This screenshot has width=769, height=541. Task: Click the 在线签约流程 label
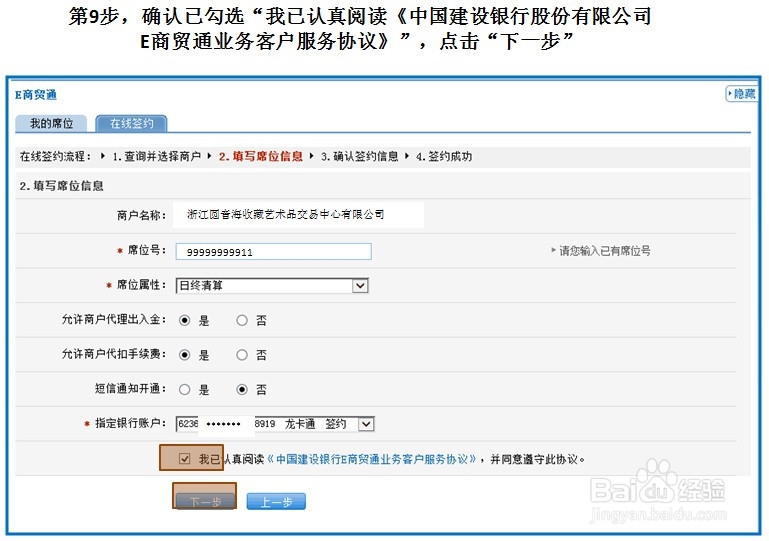pos(55,156)
